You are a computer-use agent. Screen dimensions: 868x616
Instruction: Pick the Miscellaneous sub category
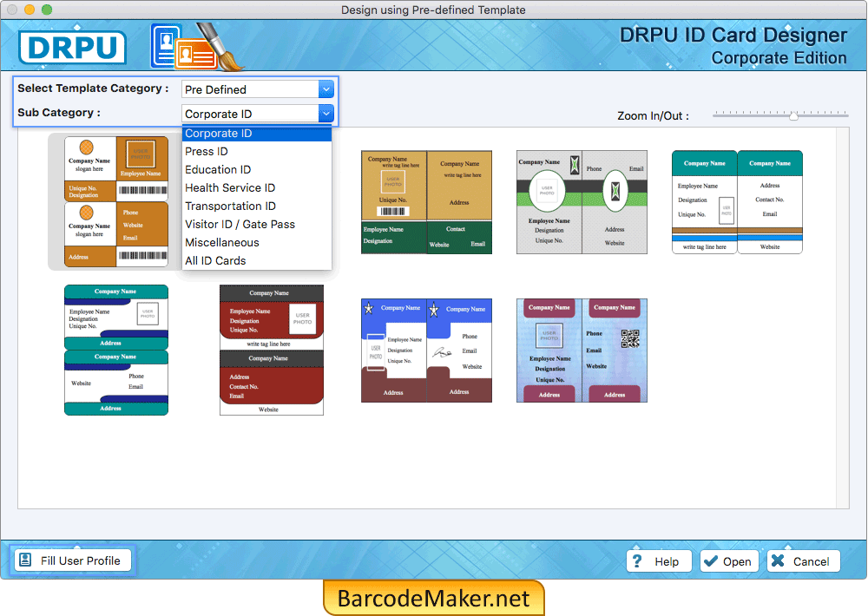click(257, 243)
